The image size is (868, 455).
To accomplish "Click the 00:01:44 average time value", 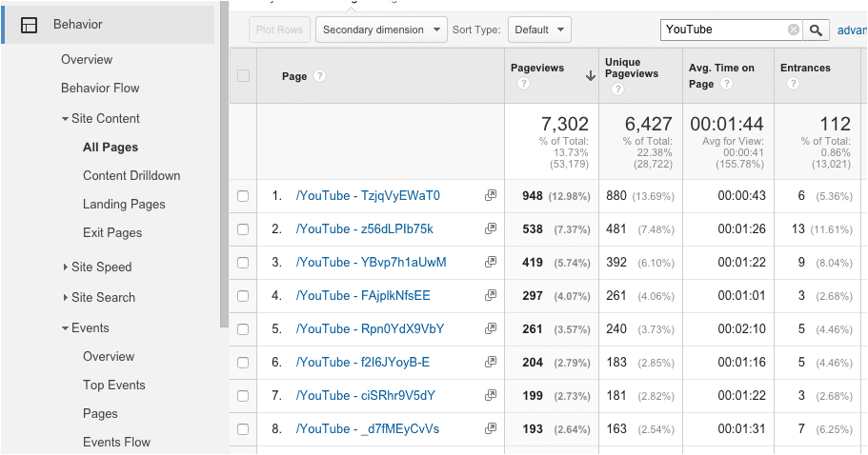I will point(727,124).
